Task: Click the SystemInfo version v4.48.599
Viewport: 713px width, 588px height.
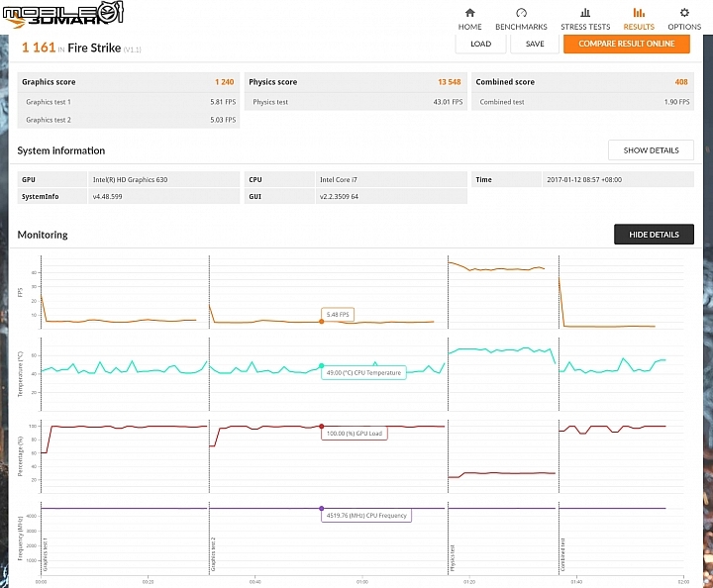Action: (x=107, y=196)
